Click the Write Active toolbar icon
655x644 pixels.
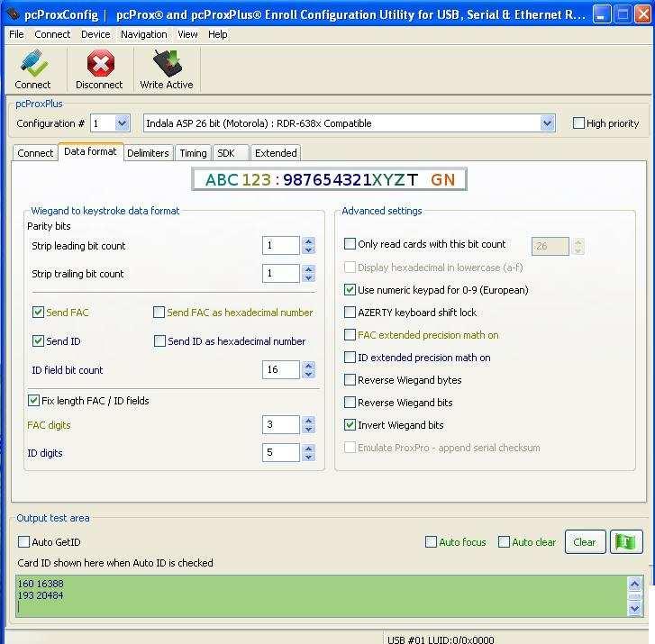167,69
